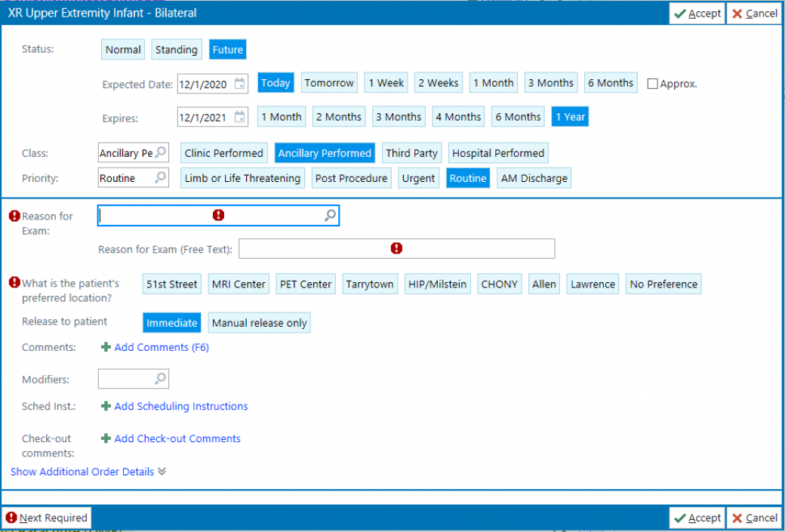
Task: Pick 3 Months for expected date
Action: [550, 83]
